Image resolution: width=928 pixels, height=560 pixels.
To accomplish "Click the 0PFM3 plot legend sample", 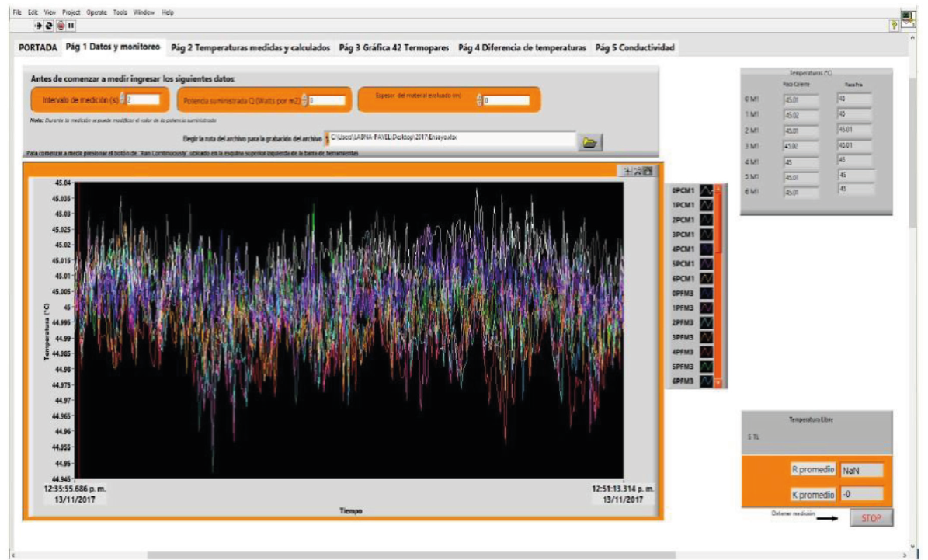I will coord(707,293).
